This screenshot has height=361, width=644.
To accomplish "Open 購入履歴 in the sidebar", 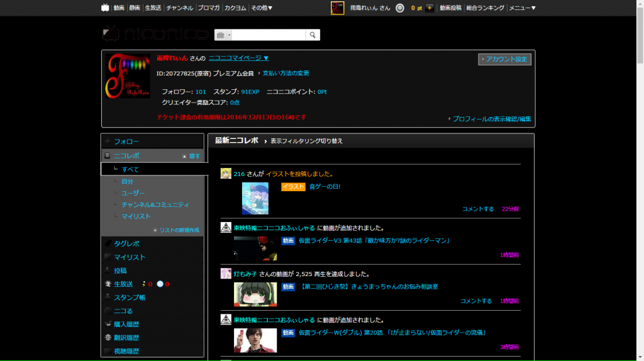I will click(x=126, y=325).
